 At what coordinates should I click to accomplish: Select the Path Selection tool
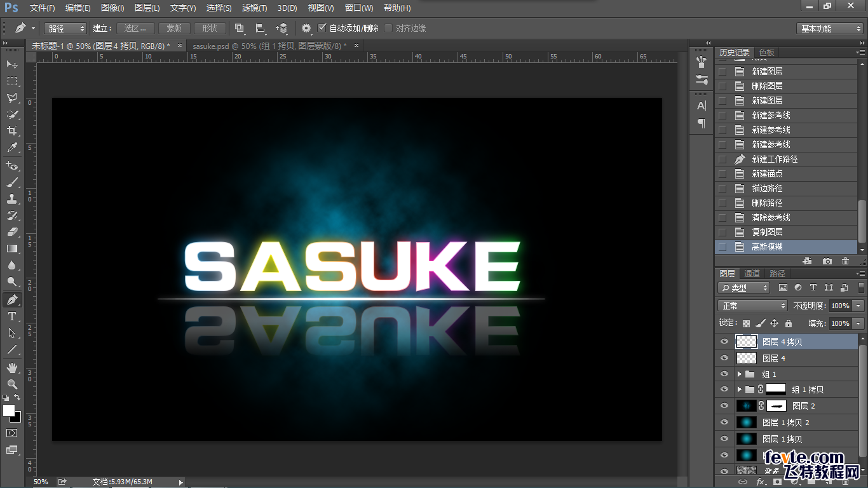(x=12, y=332)
